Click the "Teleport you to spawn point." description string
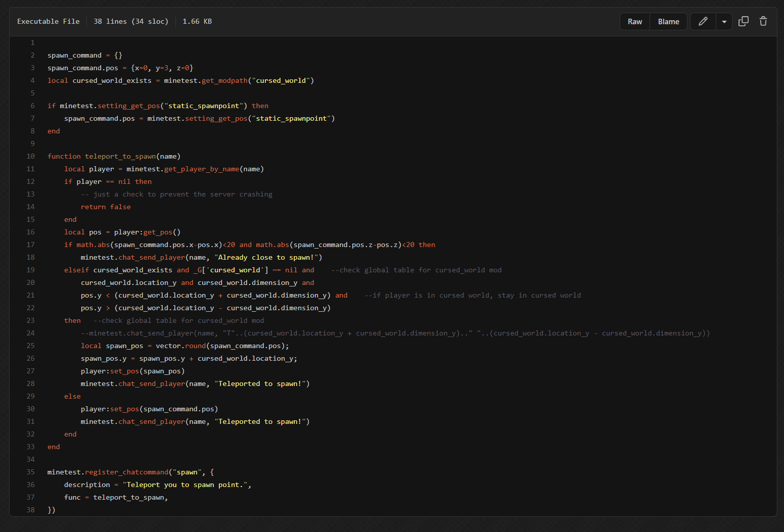Image resolution: width=784 pixels, height=532 pixels. pyautogui.click(x=185, y=485)
